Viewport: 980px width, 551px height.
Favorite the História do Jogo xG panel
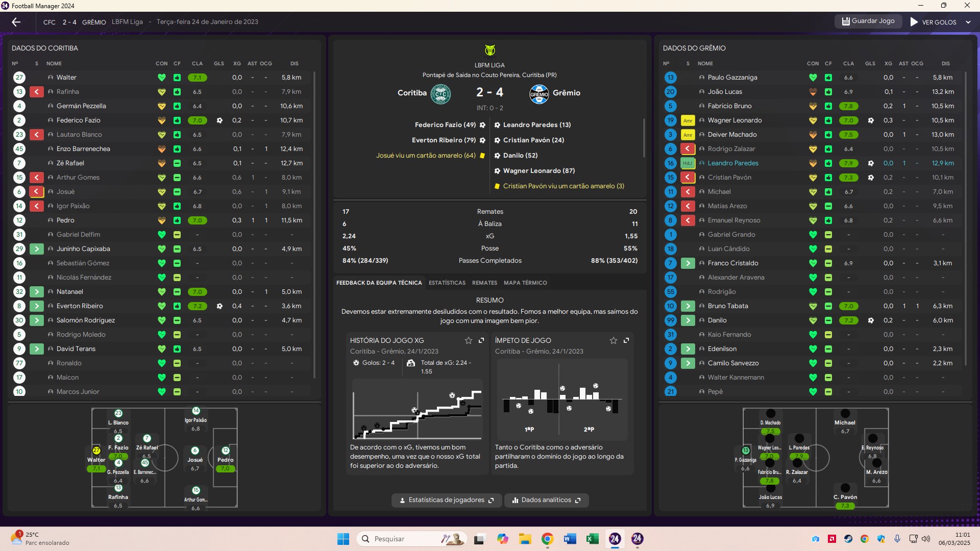click(469, 340)
